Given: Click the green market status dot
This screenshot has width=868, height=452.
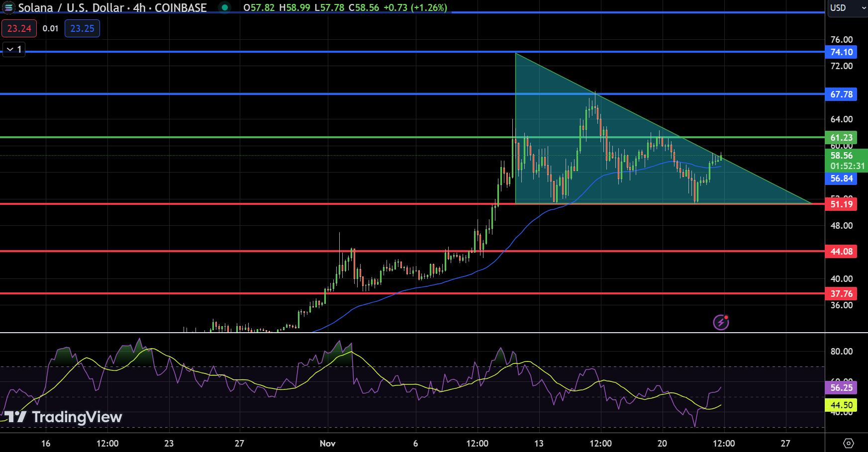Looking at the screenshot, I should [225, 7].
